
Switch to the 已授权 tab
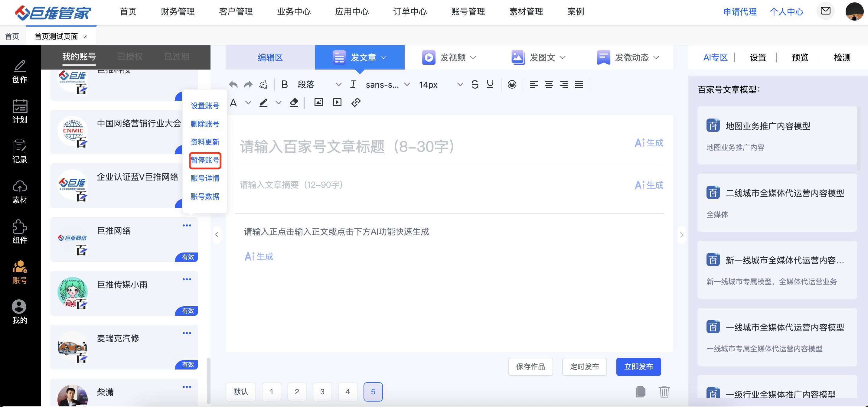[130, 57]
